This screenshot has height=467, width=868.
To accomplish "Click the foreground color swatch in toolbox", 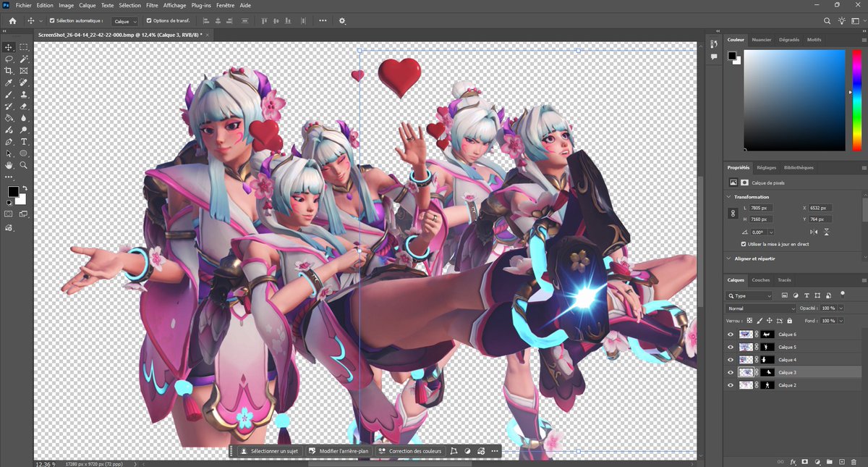I will (13, 191).
